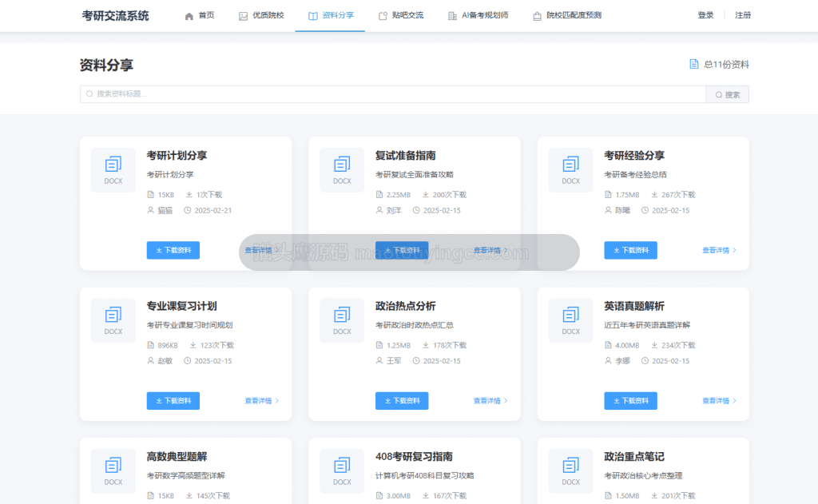Click description 考研数学高频题型详解
The image size is (818, 504).
pos(185,475)
